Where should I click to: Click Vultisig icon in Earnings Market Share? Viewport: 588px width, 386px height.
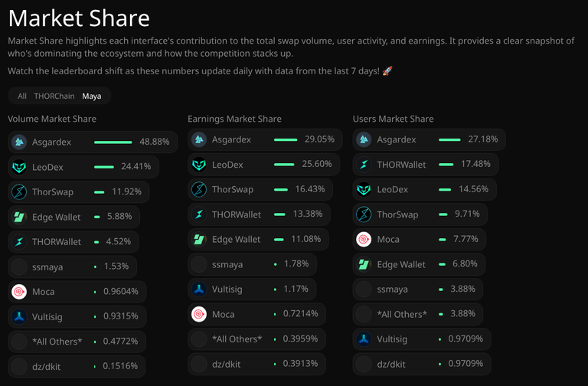pyautogui.click(x=199, y=289)
